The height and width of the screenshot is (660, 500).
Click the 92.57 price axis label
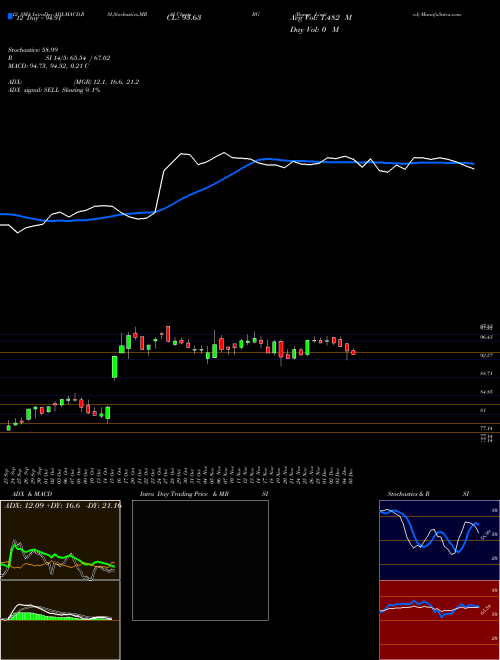click(x=487, y=356)
